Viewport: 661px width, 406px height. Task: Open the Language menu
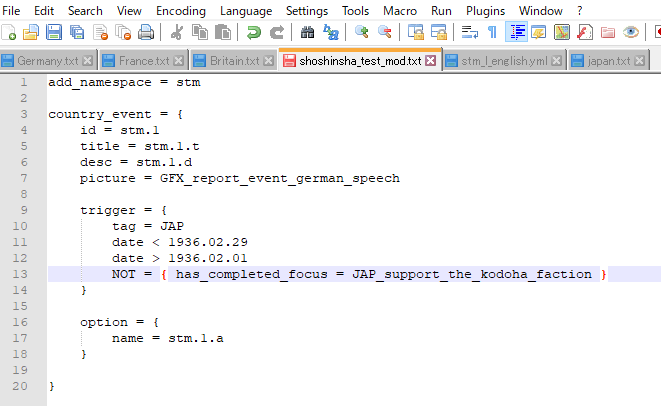click(x=246, y=11)
